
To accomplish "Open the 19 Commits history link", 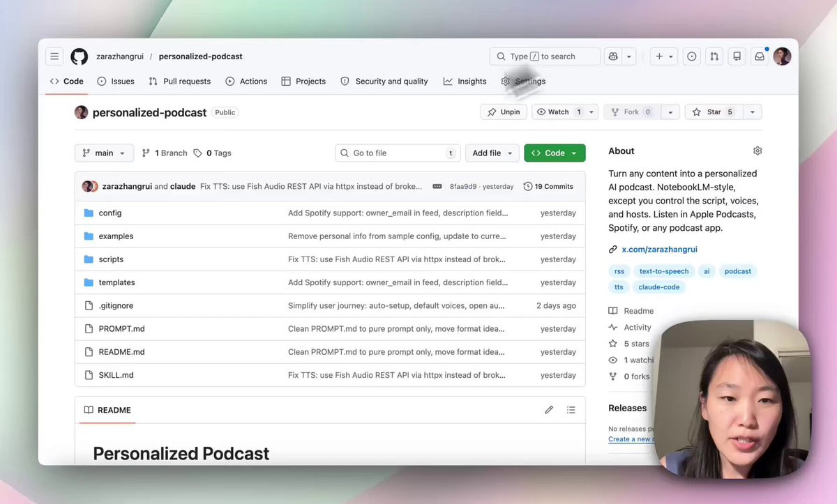I will click(548, 187).
